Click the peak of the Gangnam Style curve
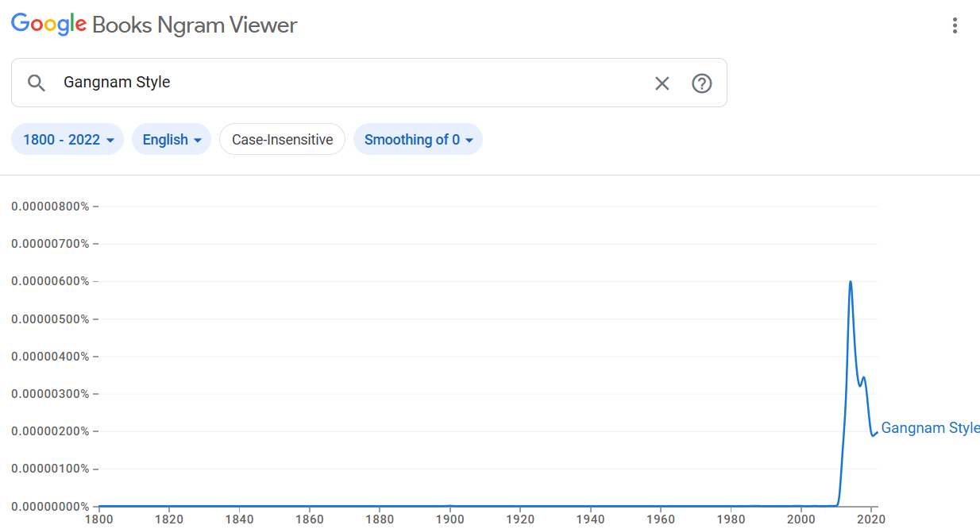Image resolution: width=980 pixels, height=529 pixels. point(851,282)
